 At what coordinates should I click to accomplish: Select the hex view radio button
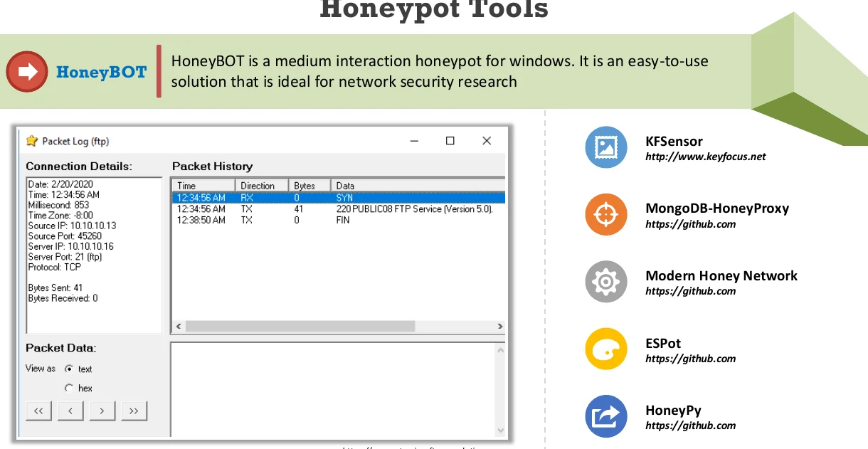pyautogui.click(x=69, y=388)
